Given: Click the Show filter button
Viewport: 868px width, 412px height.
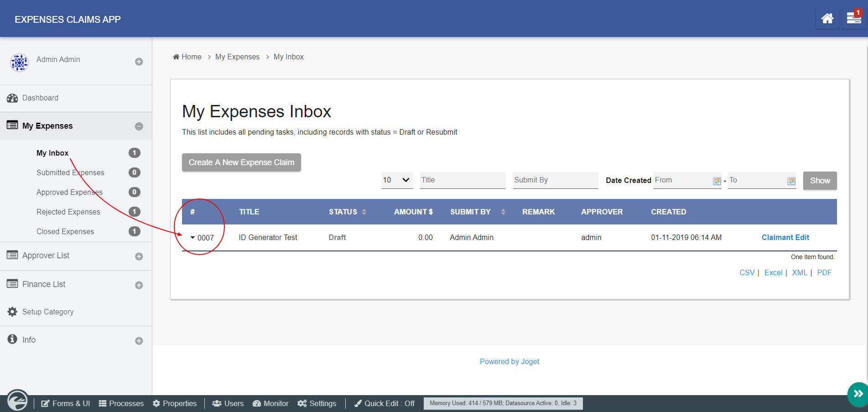Looking at the screenshot, I should pyautogui.click(x=820, y=181).
